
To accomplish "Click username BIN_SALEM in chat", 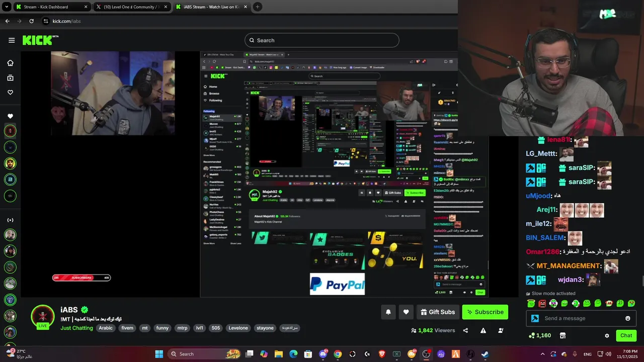I will pyautogui.click(x=545, y=238).
